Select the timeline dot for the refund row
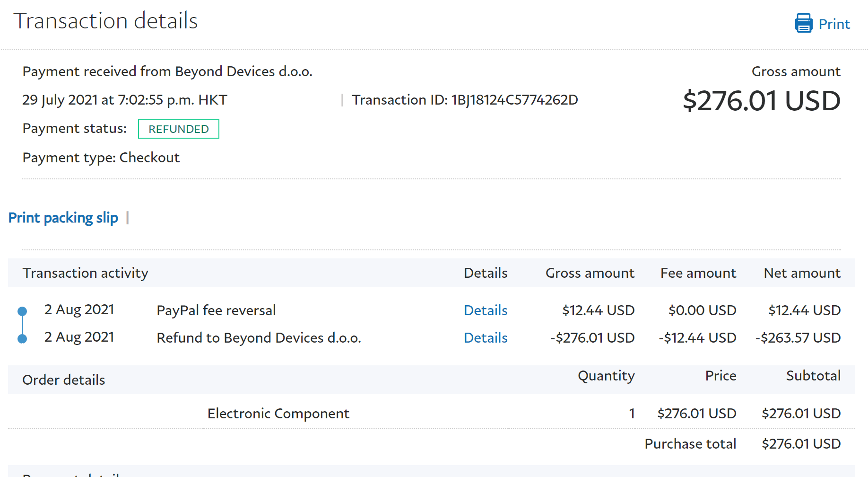The image size is (868, 477). [x=22, y=339]
